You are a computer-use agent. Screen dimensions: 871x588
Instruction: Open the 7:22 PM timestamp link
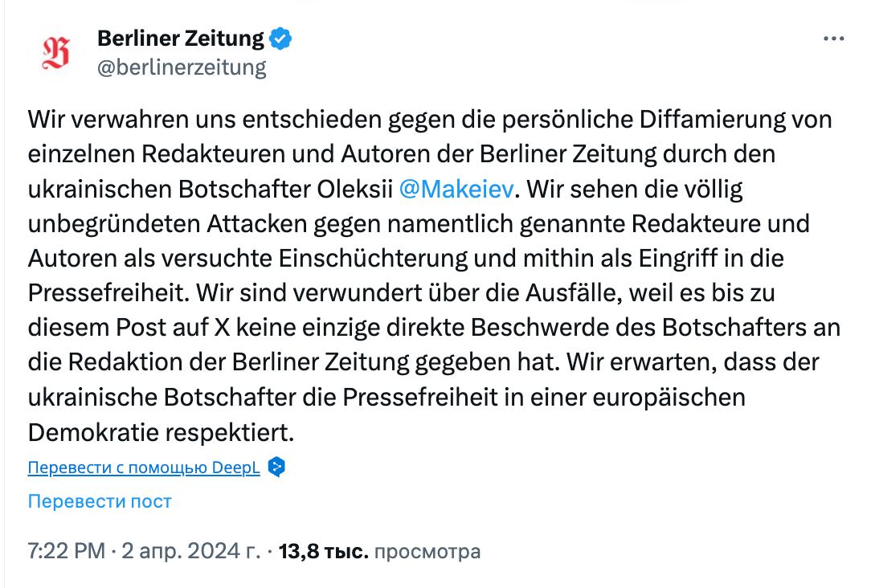[x=66, y=552]
